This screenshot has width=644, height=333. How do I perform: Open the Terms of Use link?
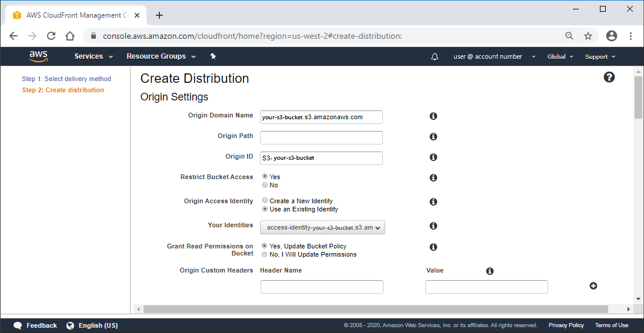point(612,325)
